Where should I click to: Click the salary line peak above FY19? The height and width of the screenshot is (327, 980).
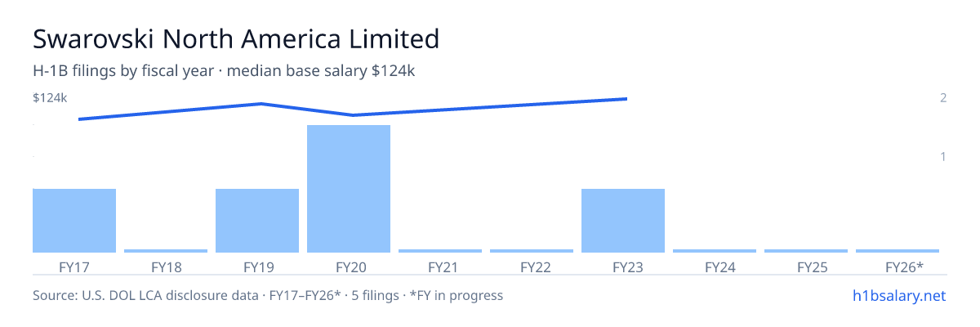coord(261,104)
